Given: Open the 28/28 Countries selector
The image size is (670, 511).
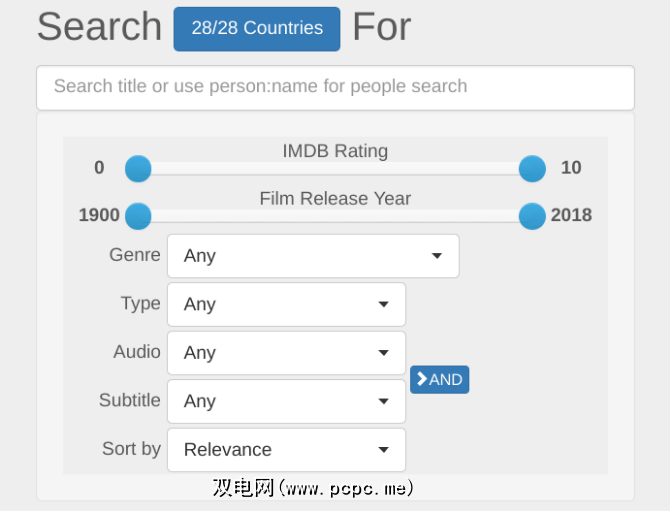Looking at the screenshot, I should 256,29.
